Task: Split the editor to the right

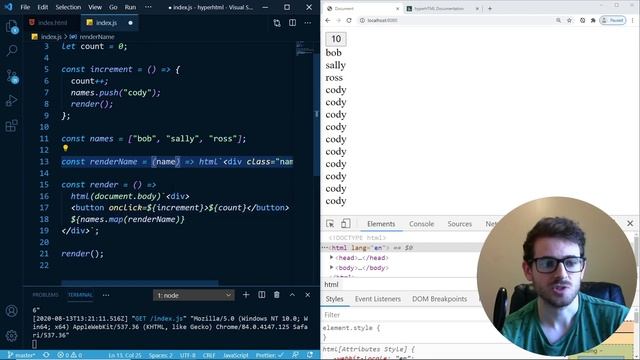Action: coord(292,23)
